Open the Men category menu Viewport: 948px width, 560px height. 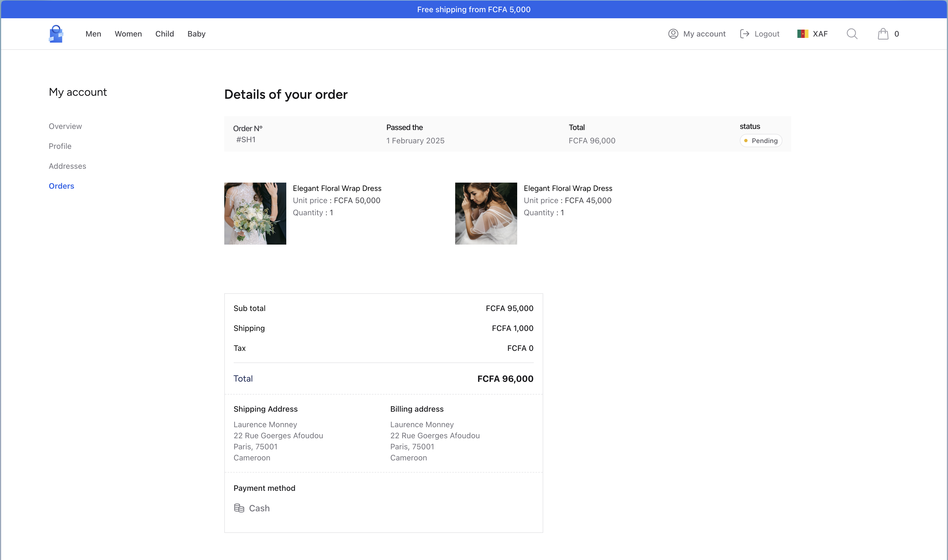(93, 34)
